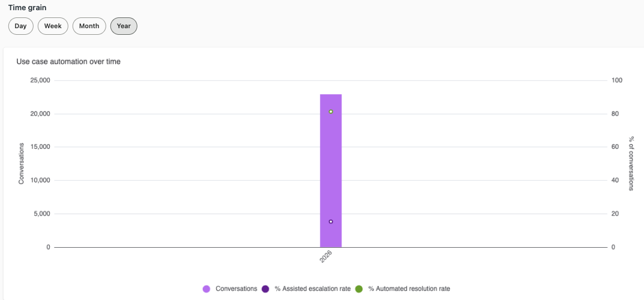Click the 100 right axis tick label
Viewport: 644px width, 300px height.
[x=618, y=80]
